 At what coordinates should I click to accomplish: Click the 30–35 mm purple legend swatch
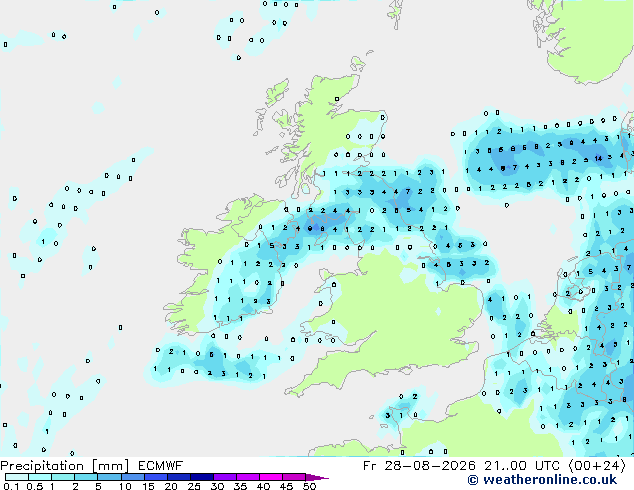coord(224,477)
